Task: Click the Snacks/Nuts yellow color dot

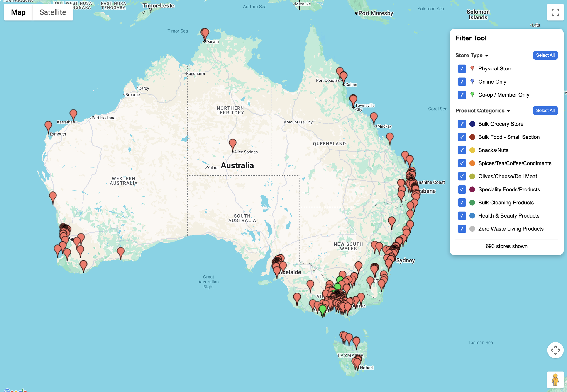Action: (472, 150)
